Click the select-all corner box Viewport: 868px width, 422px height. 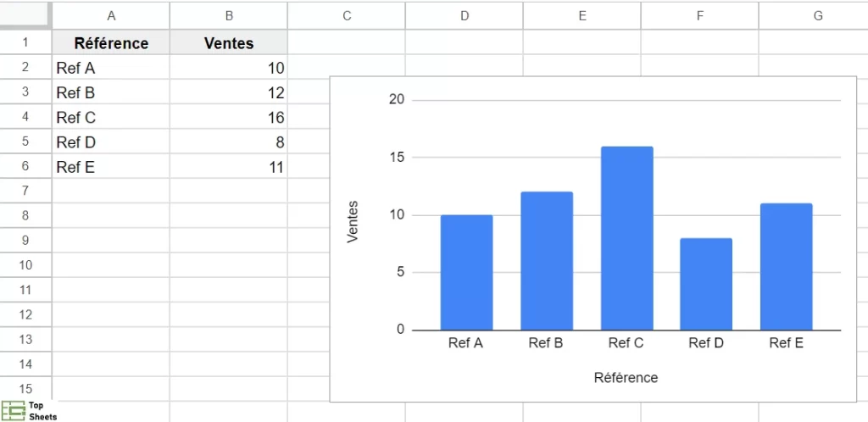[x=25, y=15]
